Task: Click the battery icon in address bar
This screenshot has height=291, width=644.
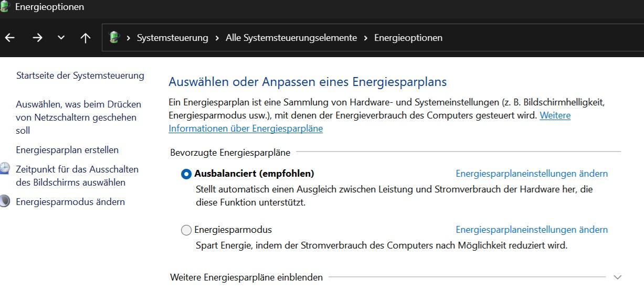Action: tap(114, 37)
